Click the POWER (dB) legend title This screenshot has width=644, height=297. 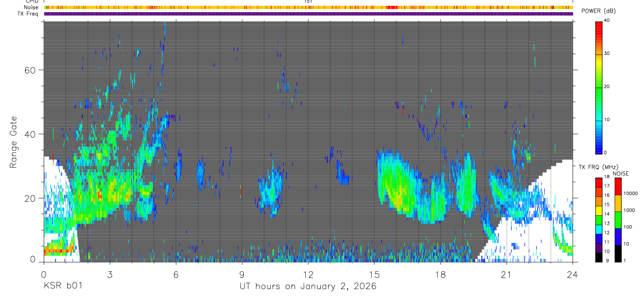[x=598, y=12]
